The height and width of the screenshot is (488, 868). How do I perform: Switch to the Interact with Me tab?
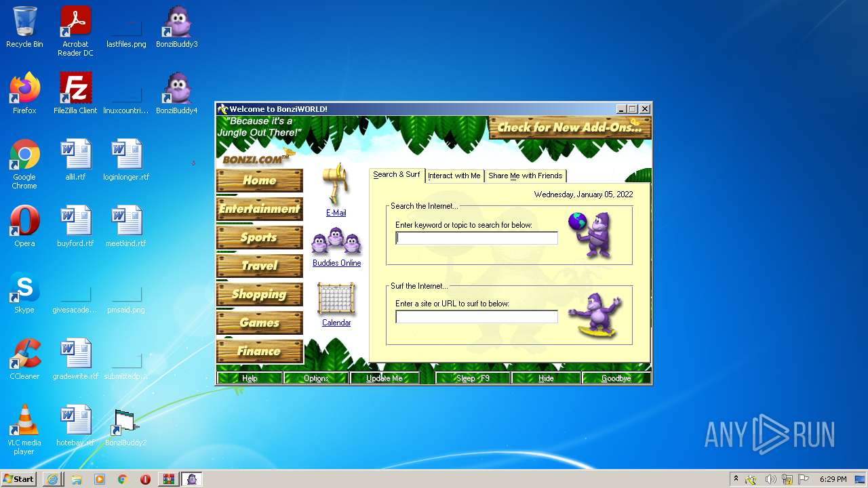454,176
